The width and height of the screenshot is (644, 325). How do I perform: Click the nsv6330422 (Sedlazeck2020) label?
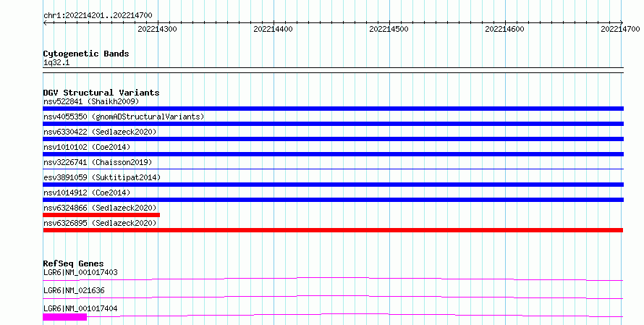coord(100,132)
